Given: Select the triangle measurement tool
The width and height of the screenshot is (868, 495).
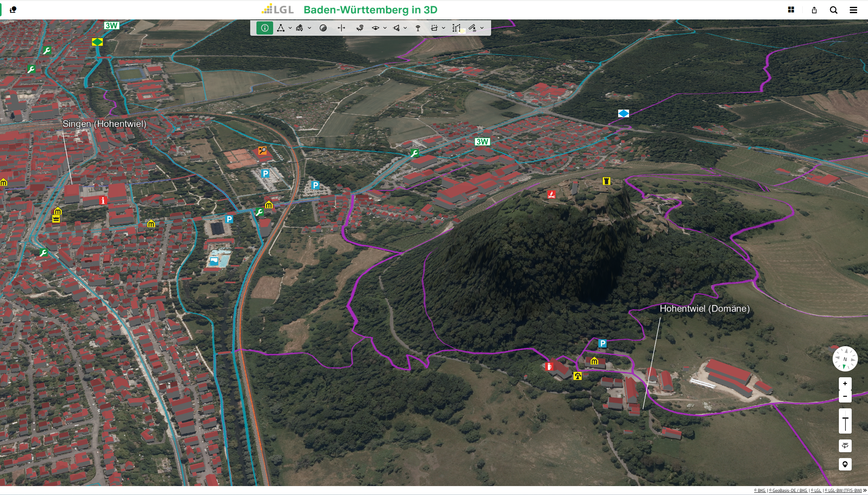Looking at the screenshot, I should 281,28.
